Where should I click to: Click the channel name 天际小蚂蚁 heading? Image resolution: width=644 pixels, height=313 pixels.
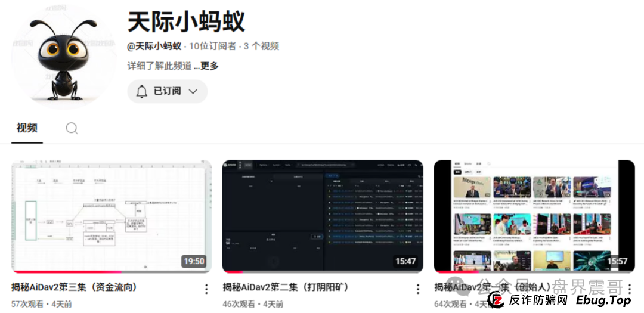pyautogui.click(x=186, y=22)
